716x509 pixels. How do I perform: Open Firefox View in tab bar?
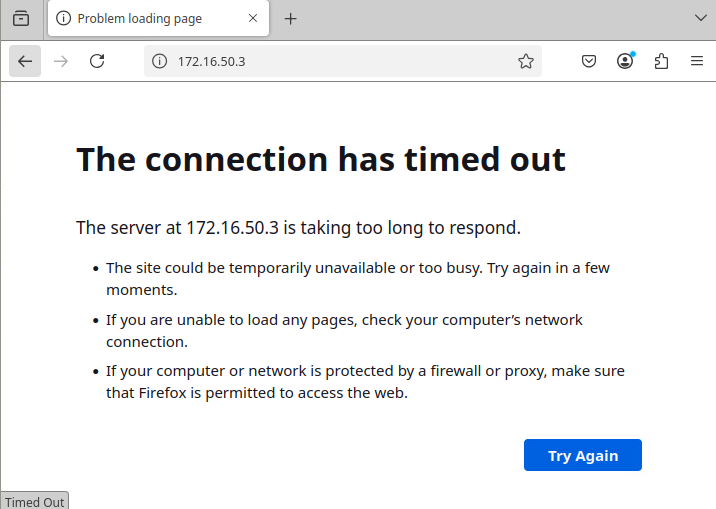pyautogui.click(x=21, y=18)
